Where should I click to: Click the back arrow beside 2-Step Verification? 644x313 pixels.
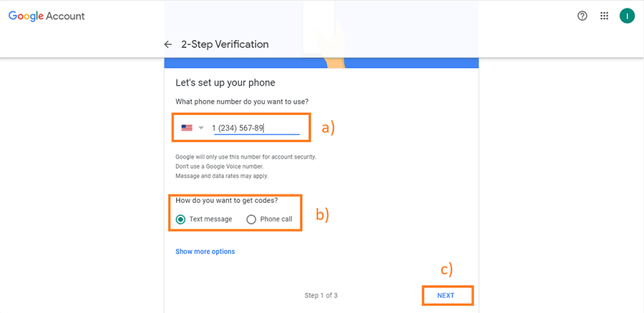coord(167,44)
